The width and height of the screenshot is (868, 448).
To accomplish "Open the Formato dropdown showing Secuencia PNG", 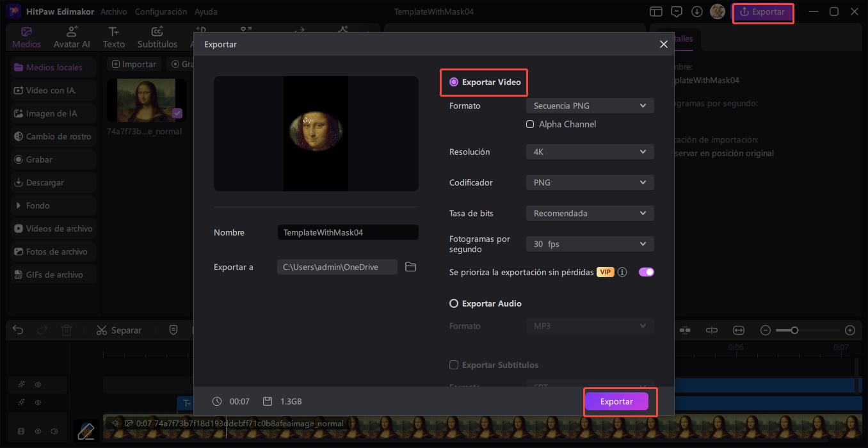I will point(589,105).
